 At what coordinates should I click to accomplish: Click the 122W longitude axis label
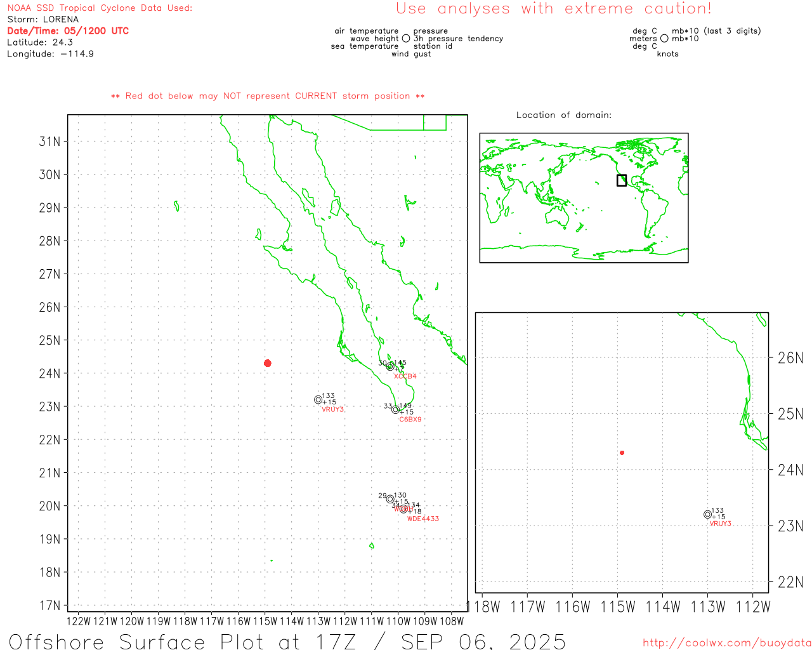tap(79, 621)
